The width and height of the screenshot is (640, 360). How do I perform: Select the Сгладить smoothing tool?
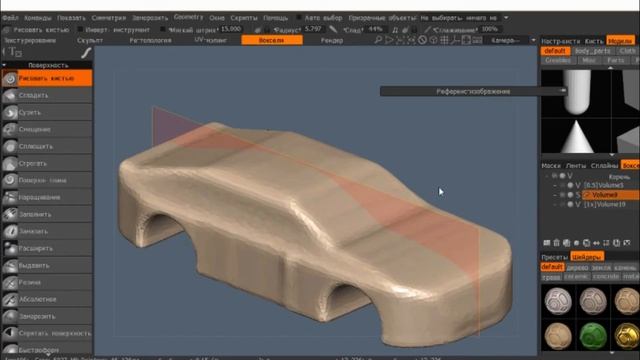point(47,95)
